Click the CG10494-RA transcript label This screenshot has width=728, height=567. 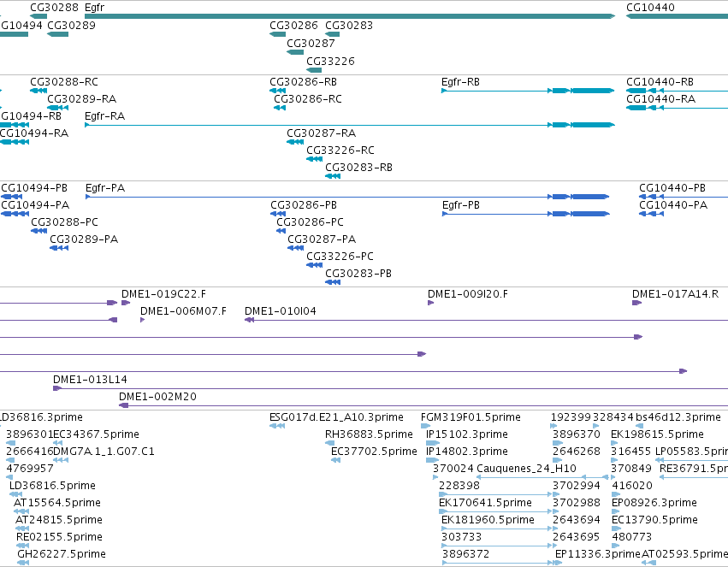(x=34, y=133)
